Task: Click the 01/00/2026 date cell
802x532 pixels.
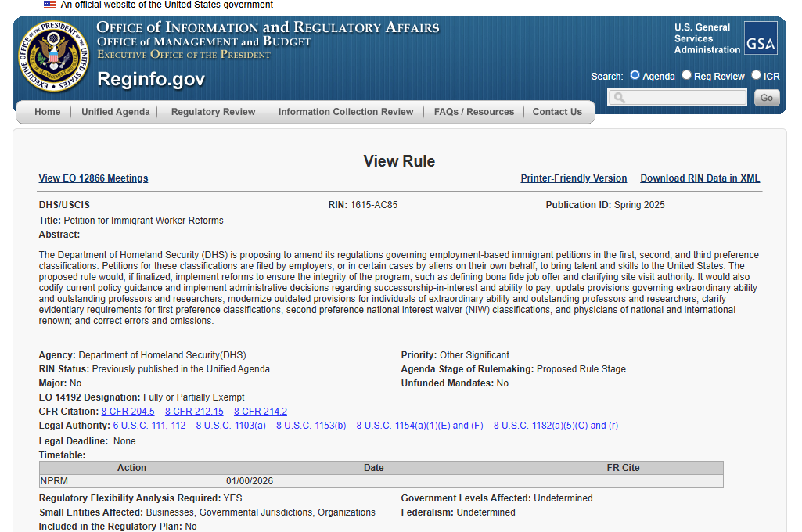Action: [x=374, y=481]
